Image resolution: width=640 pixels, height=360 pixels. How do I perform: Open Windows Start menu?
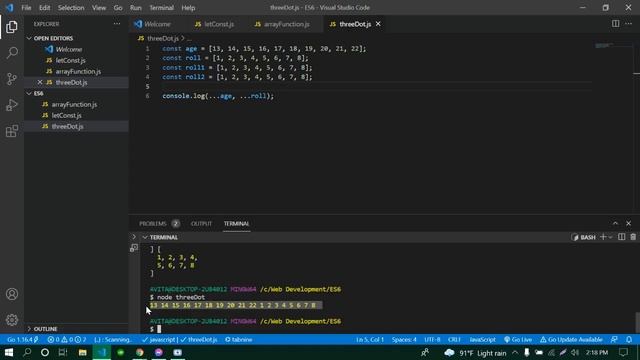pyautogui.click(x=9, y=352)
